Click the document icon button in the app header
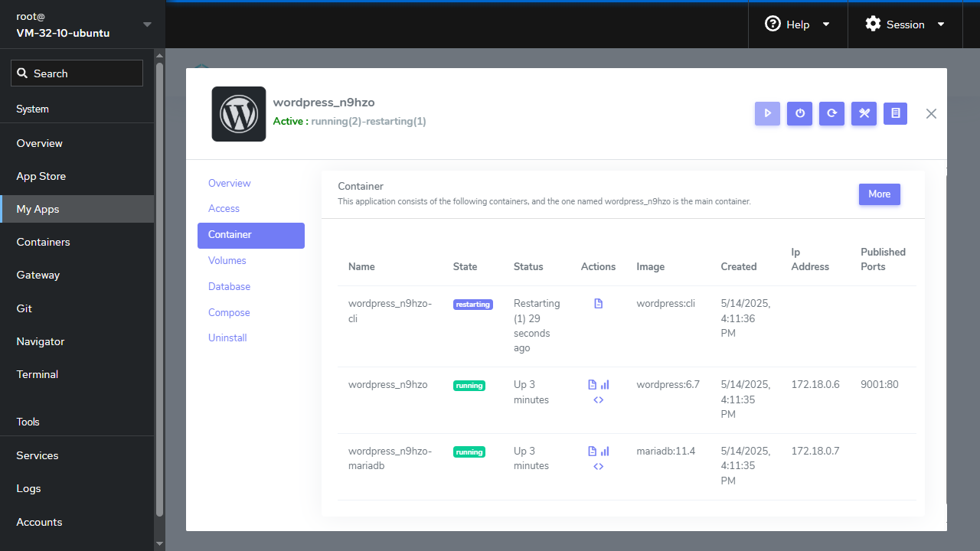The image size is (980, 551). (x=895, y=113)
